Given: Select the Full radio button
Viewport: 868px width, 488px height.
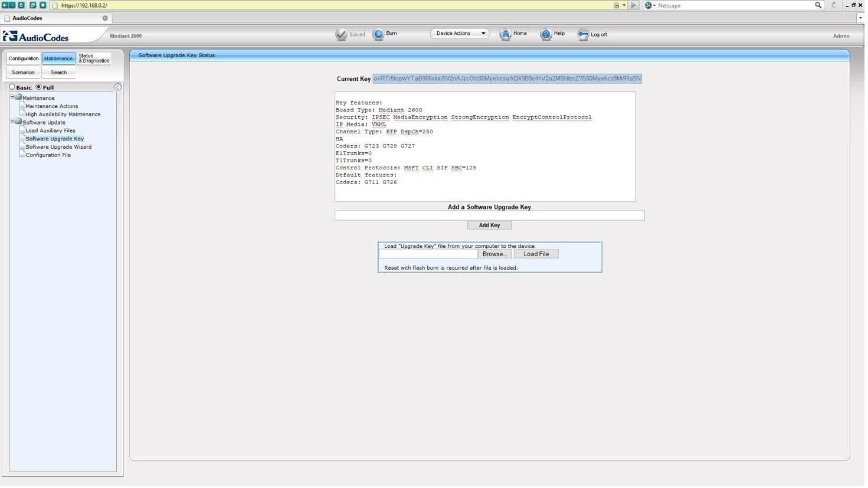Looking at the screenshot, I should coord(38,87).
